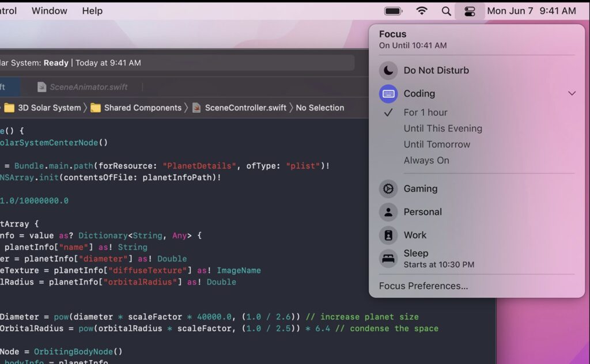Image resolution: width=590 pixels, height=364 pixels.
Task: Click the Sleep bed icon
Action: [x=388, y=259]
